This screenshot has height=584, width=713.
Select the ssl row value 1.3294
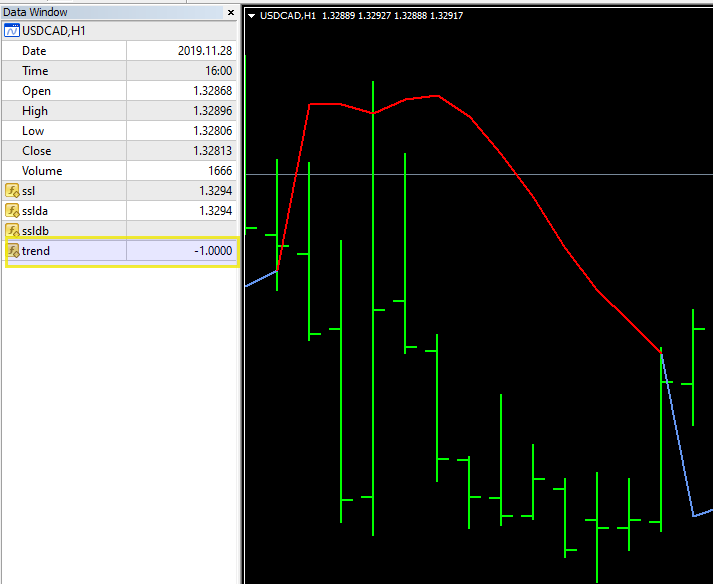[216, 191]
